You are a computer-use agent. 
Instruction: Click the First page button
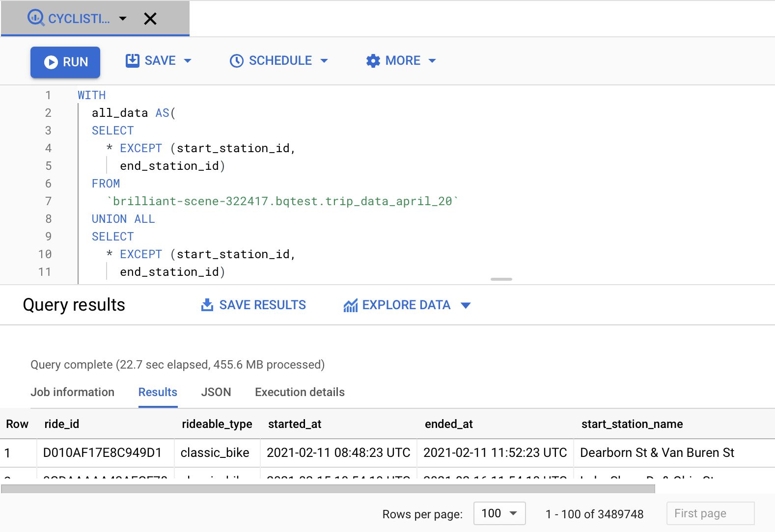point(710,513)
